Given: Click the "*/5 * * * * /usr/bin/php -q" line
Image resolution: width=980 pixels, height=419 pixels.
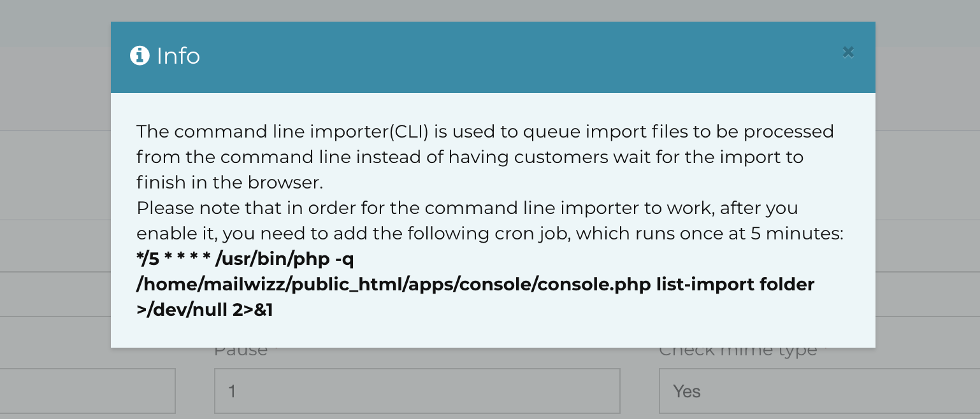Looking at the screenshot, I should (245, 259).
